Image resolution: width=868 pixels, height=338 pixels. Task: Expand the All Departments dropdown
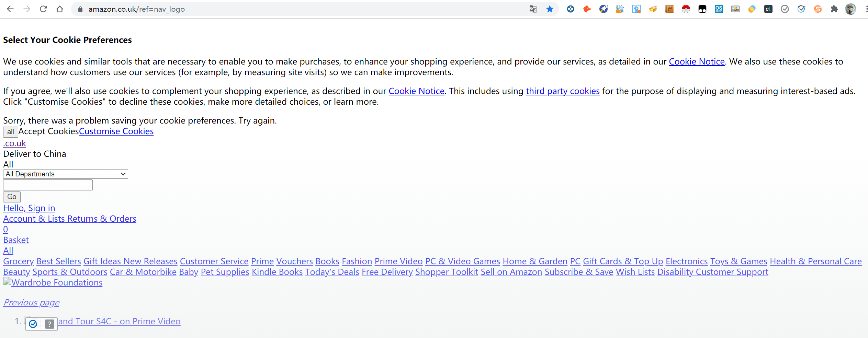coord(66,174)
